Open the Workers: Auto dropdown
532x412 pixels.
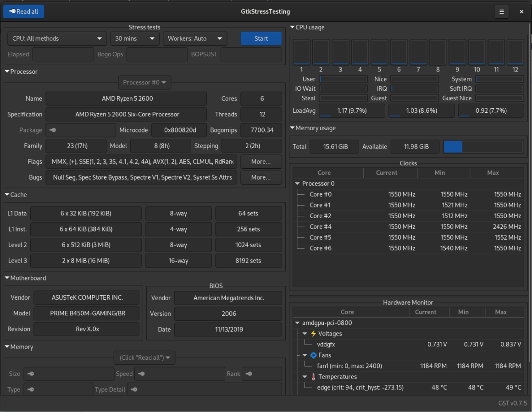[x=194, y=38]
